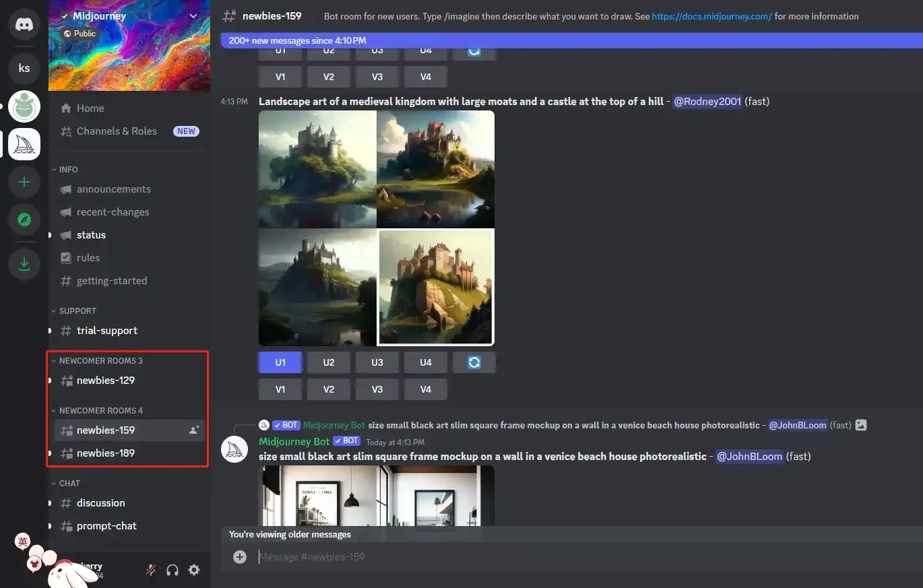Image resolution: width=923 pixels, height=588 pixels.
Task: Open the Midjourney server dropdown menu
Action: [x=193, y=15]
